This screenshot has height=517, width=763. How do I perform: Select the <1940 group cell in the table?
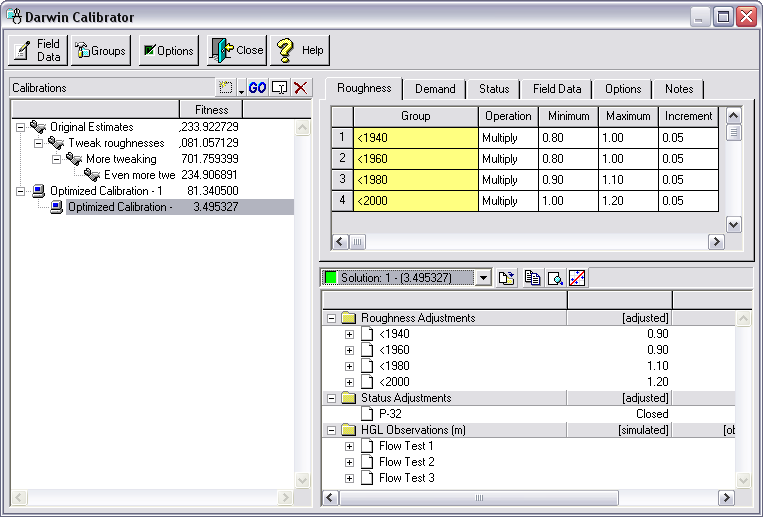coord(416,138)
